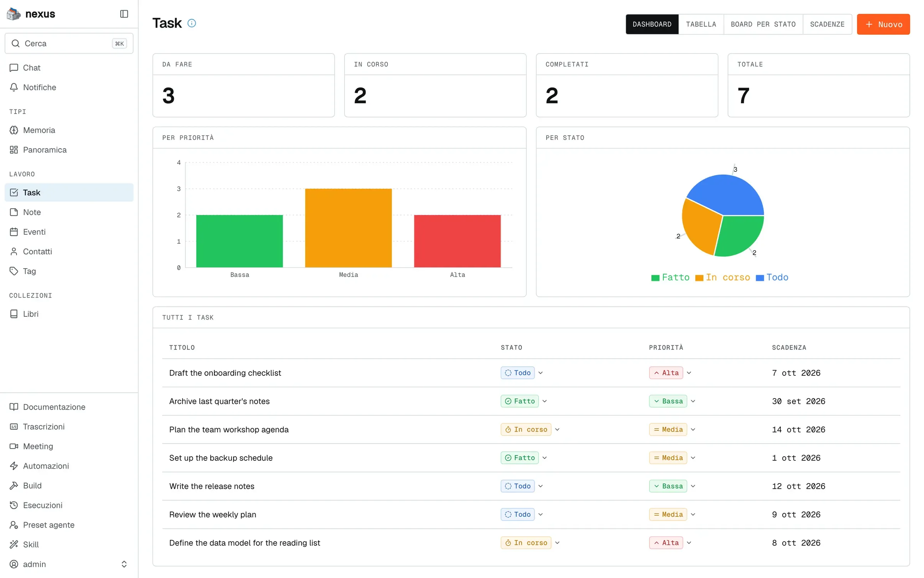Switch to the Board per stato tab
Image resolution: width=924 pixels, height=578 pixels.
[763, 24]
